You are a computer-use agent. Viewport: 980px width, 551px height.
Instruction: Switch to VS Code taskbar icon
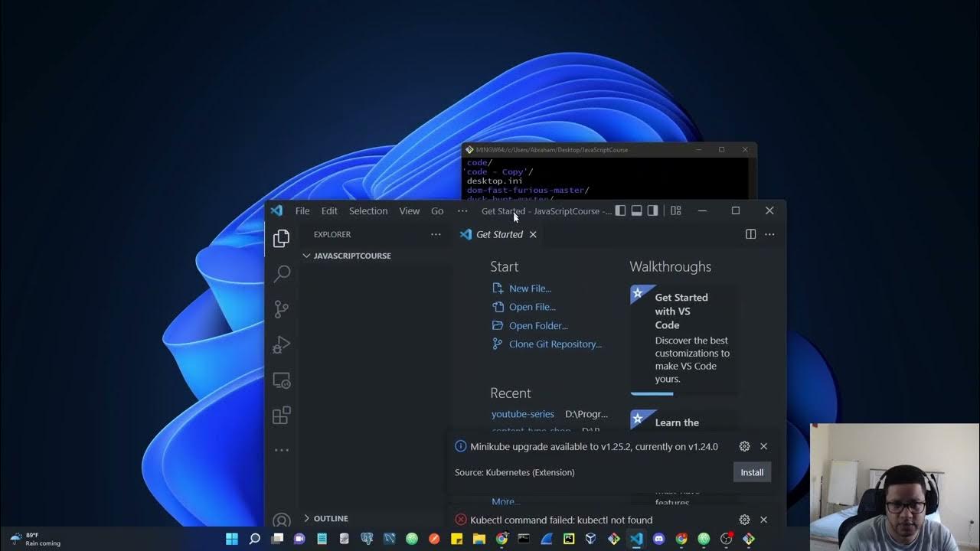coord(636,539)
